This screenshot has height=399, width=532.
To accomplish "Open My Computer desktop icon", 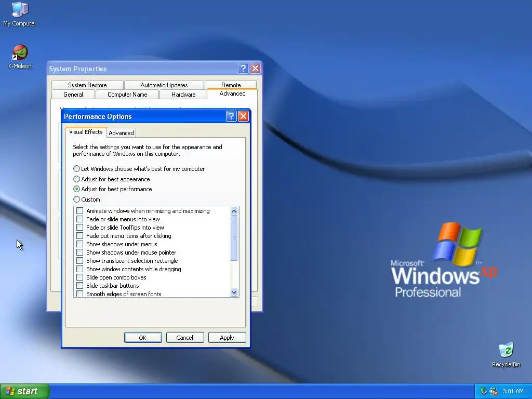I will pyautogui.click(x=20, y=14).
